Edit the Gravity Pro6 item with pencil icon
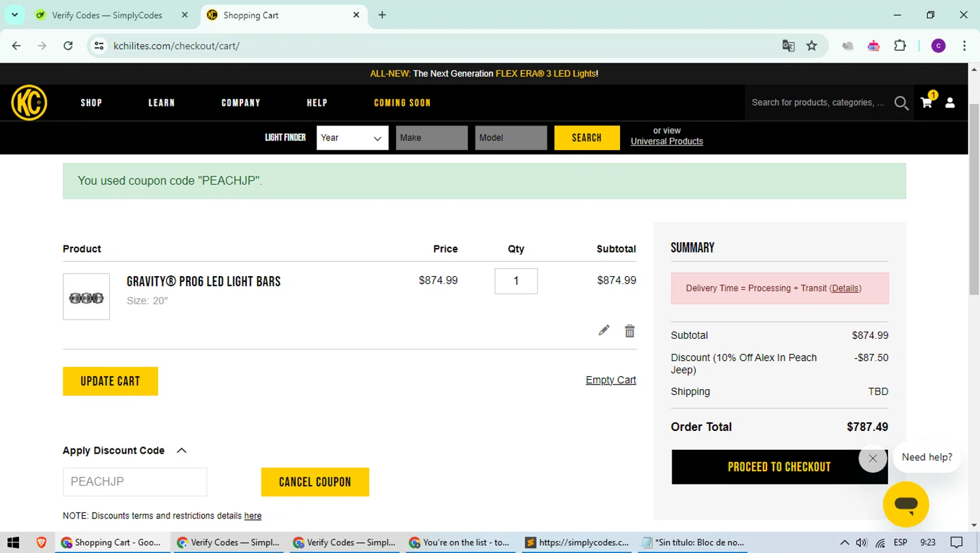Screen dimensions: 980x553 [x=604, y=330]
